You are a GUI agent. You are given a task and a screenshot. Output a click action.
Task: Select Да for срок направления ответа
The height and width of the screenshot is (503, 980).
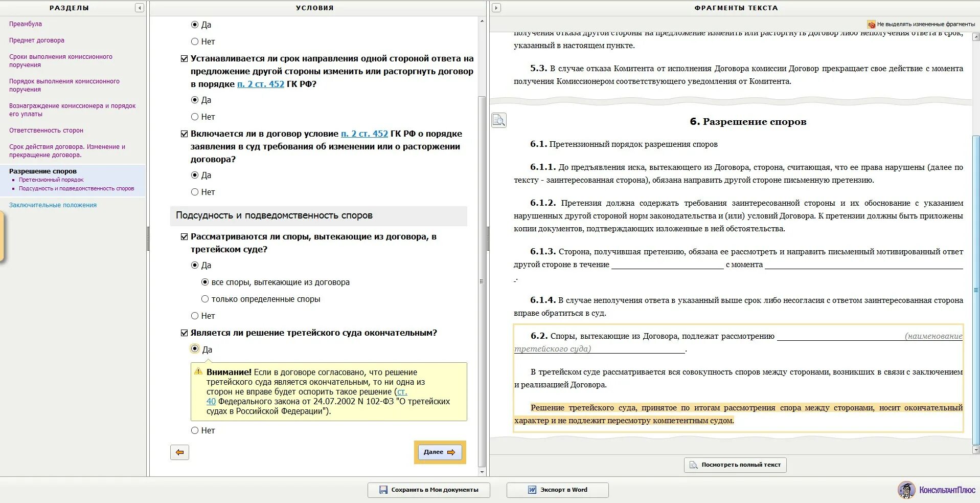click(195, 100)
